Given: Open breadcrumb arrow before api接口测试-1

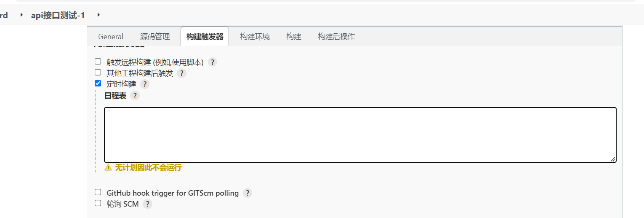Looking at the screenshot, I should coord(21,15).
